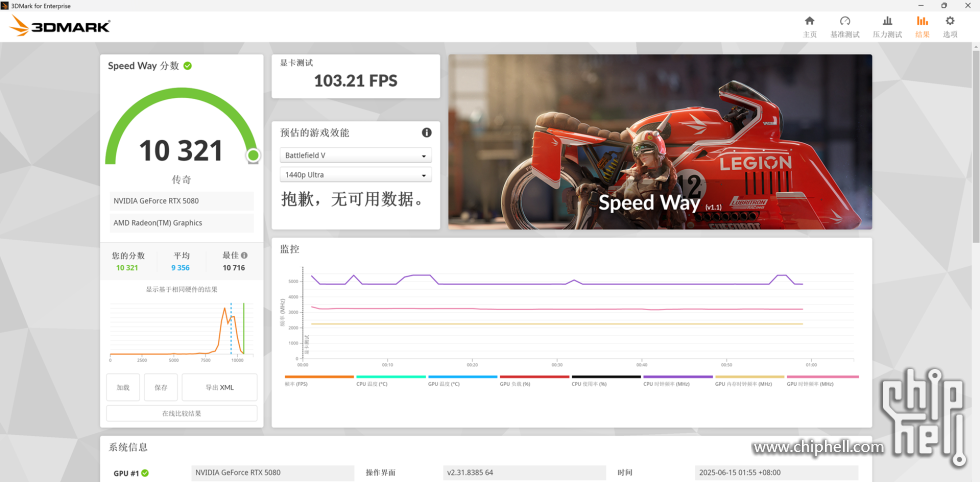Click the score distribution chart

pyautogui.click(x=182, y=331)
